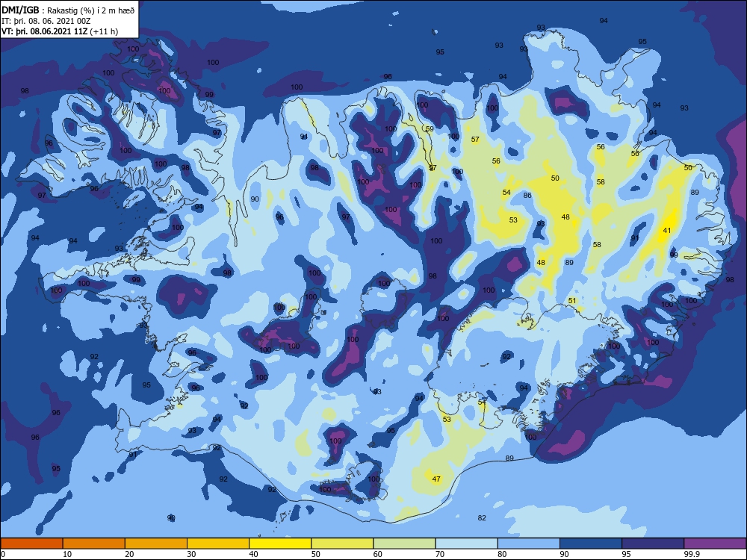Pick the 95–99.9 indigo legend swatch
This screenshot has width=747, height=560.
[x=653, y=544]
